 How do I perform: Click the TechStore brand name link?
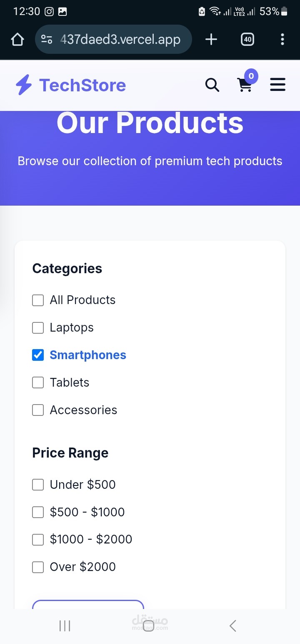[82, 85]
